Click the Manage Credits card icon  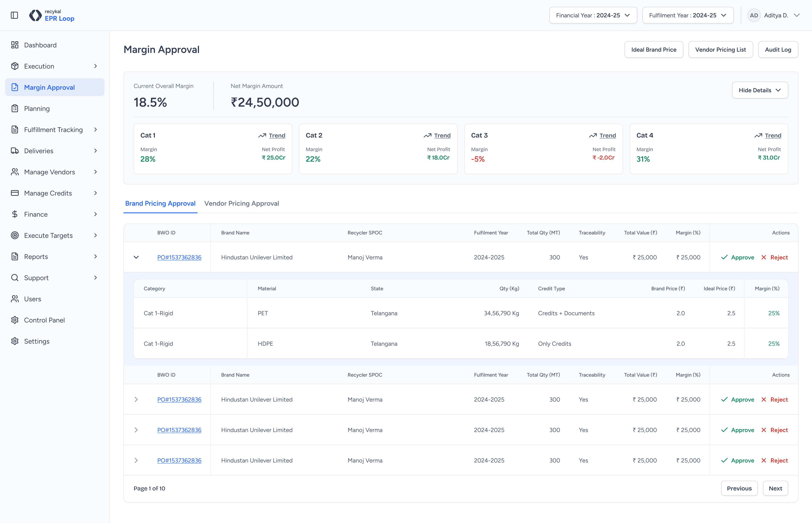pyautogui.click(x=15, y=193)
